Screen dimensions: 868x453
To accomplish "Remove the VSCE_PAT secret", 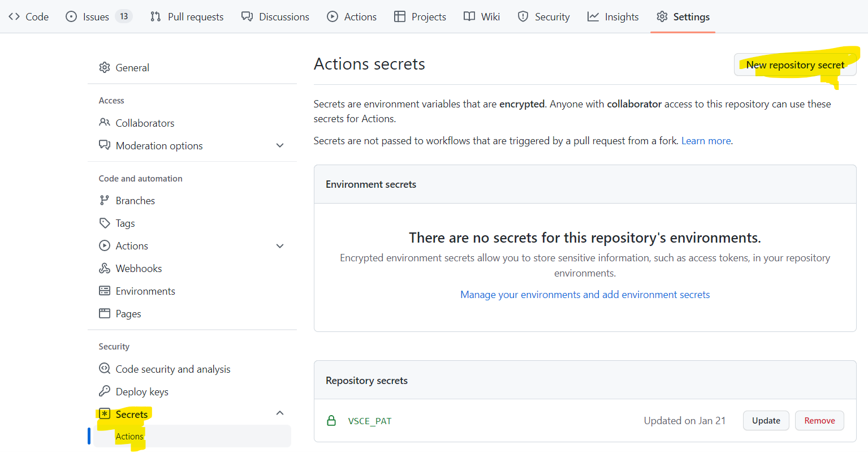I will 819,421.
